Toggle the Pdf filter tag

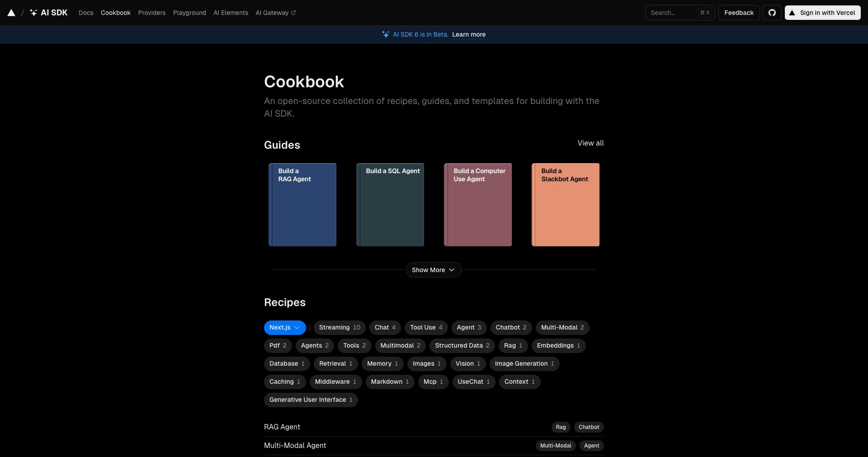pyautogui.click(x=278, y=346)
